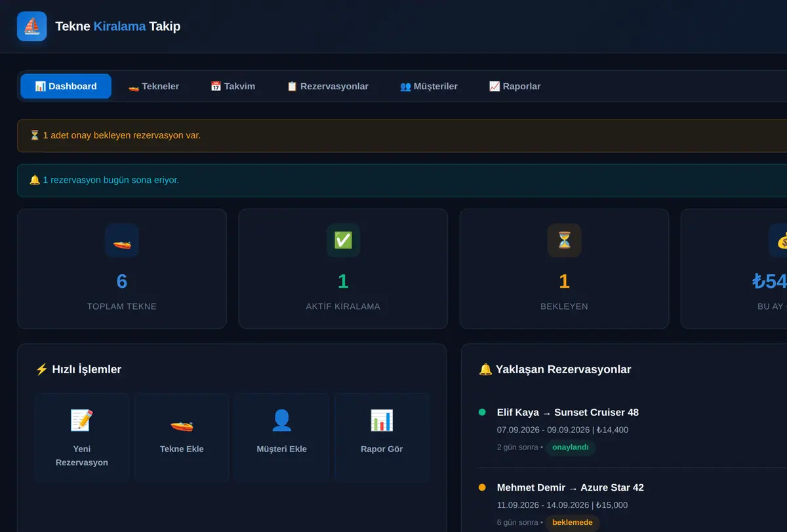The image size is (787, 532).
Task: Click the speedboat icon in Toplam Tekne card
Action: (122, 241)
